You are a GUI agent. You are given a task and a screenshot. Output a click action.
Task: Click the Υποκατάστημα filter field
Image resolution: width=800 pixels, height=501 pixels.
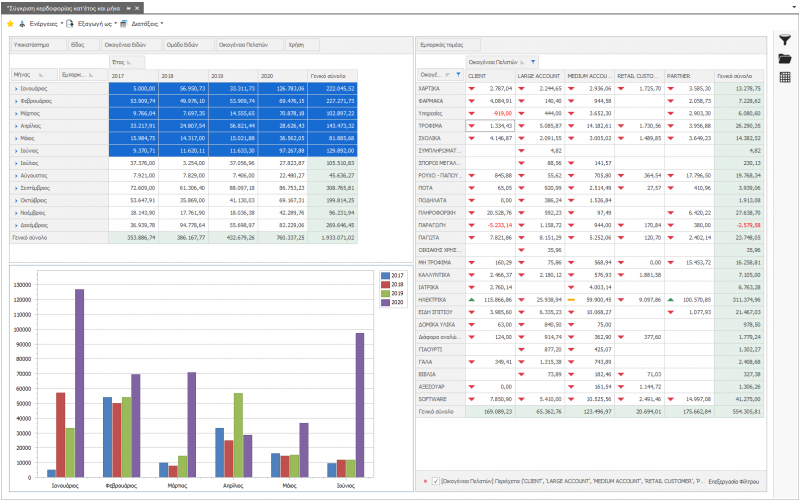38,45
